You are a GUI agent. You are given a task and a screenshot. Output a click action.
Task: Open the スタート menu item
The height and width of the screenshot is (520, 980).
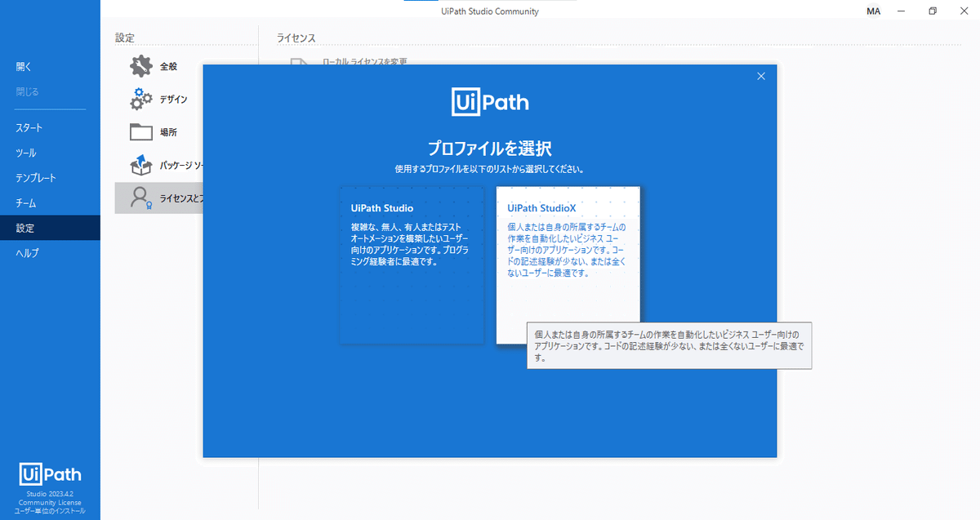point(50,128)
